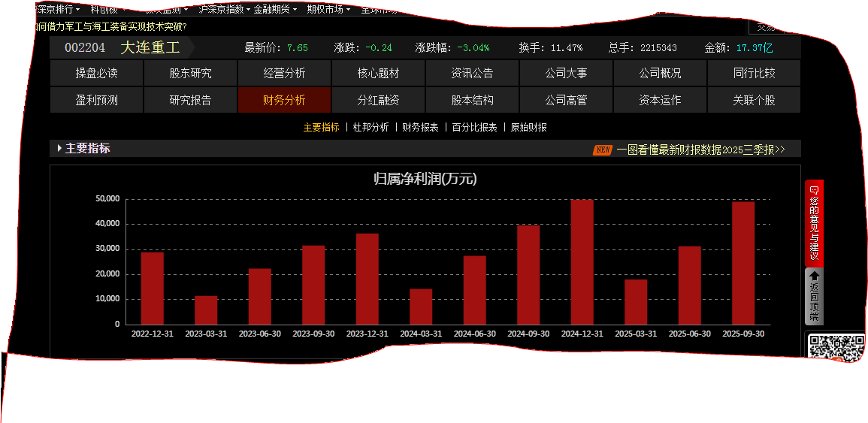Click the 2024-12-31 net profit bar

pos(582,262)
